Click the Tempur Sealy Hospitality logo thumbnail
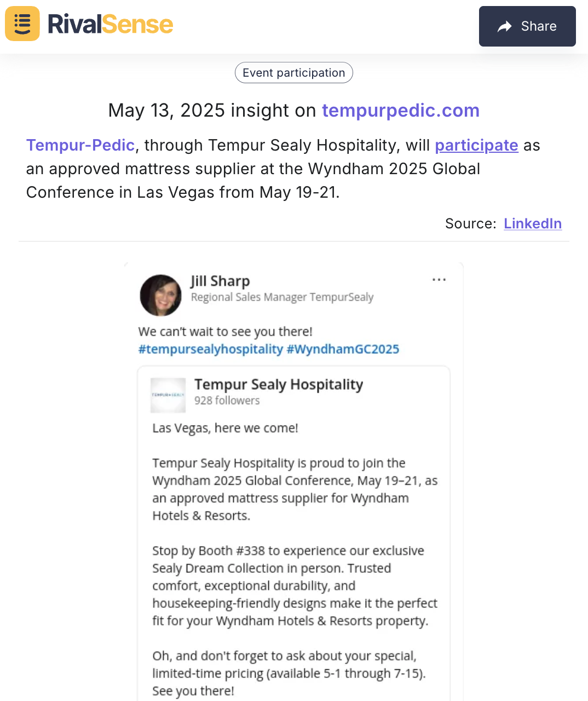588x701 pixels. point(168,395)
